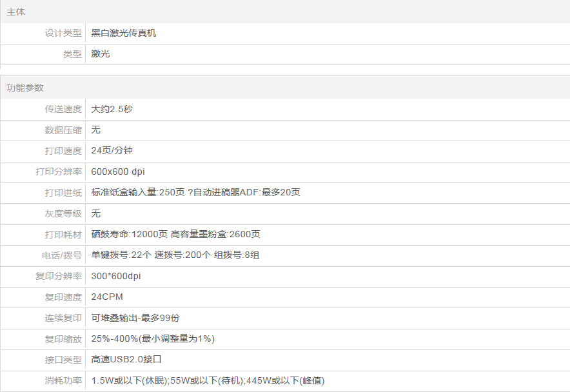
Task: Select the 数据压缩 row label
Action: [x=63, y=130]
